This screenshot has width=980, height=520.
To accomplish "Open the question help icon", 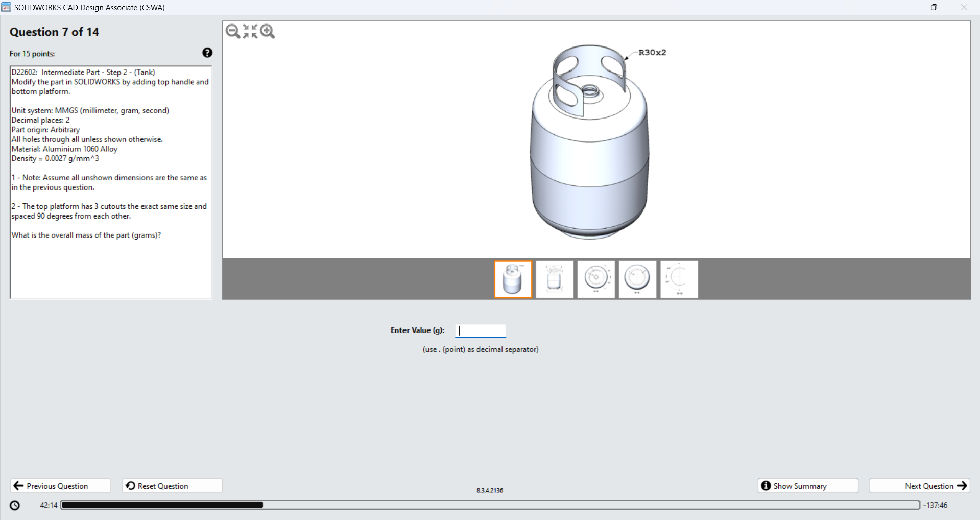I will 207,53.
